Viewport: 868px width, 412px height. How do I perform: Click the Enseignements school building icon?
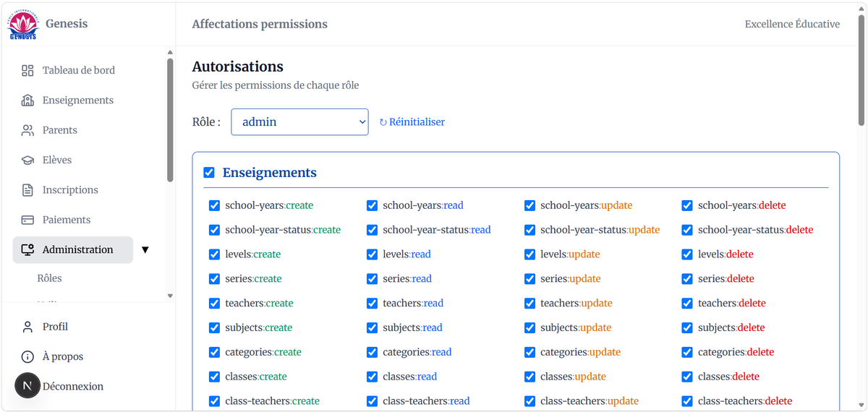(27, 100)
